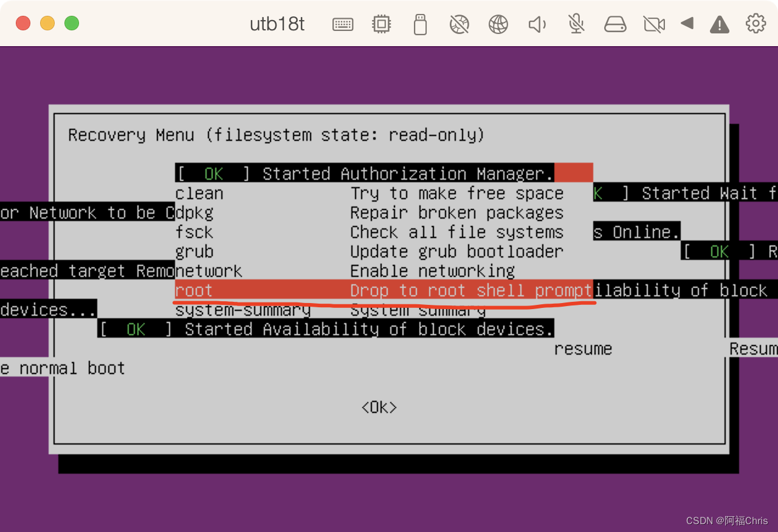This screenshot has height=532, width=778.
Task: Open the USB devices icon
Action: tap(420, 24)
